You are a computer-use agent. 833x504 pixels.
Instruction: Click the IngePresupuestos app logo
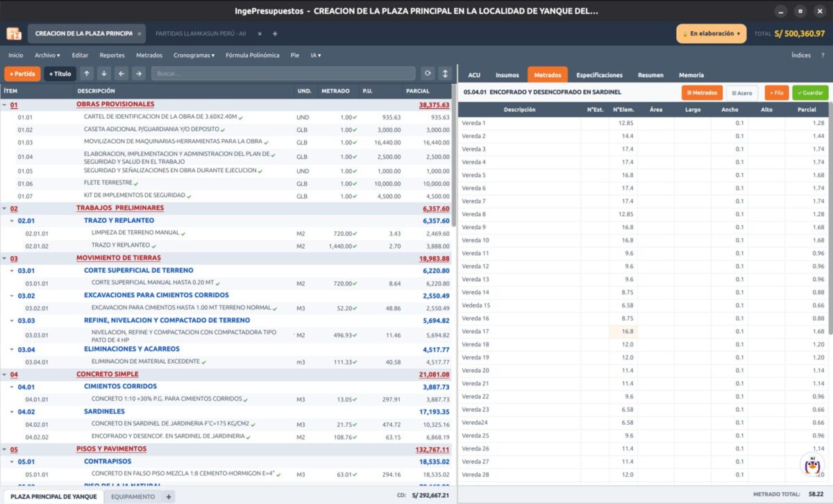(x=14, y=33)
